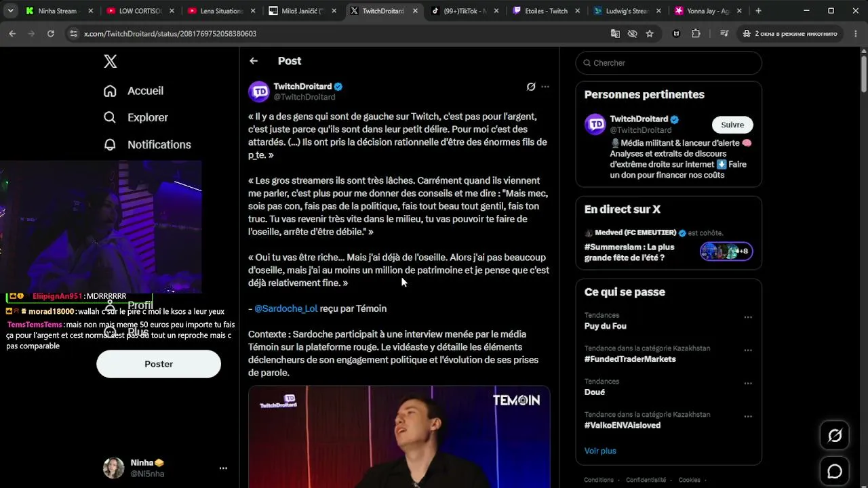Open more options for Doué trend
This screenshot has width=868, height=488.
coord(748,383)
